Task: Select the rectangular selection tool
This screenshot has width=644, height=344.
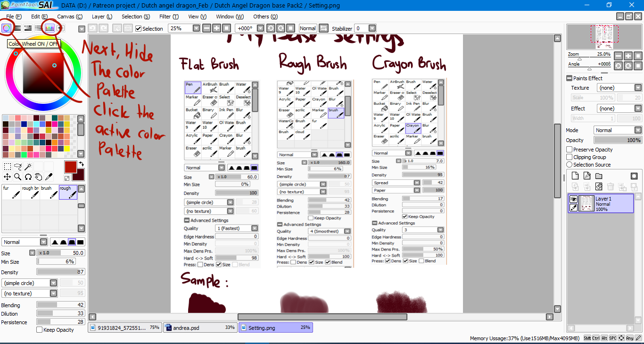Action: coord(8,167)
